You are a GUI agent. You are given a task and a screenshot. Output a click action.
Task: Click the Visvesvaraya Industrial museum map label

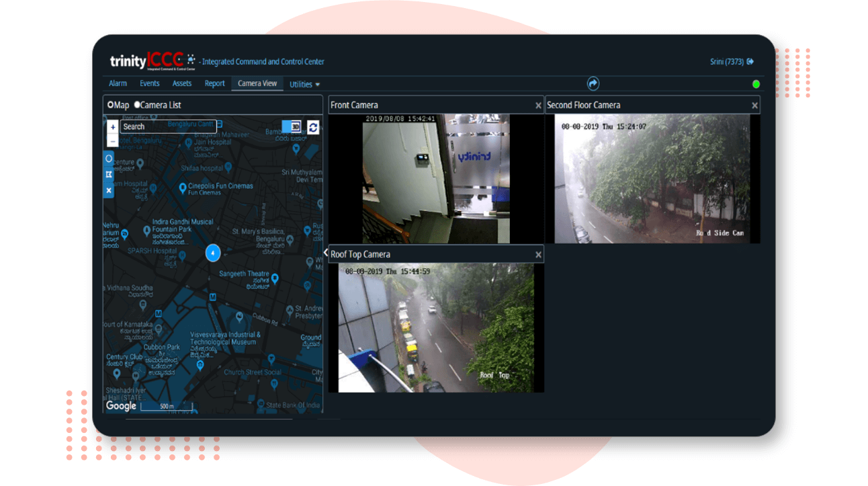225,338
